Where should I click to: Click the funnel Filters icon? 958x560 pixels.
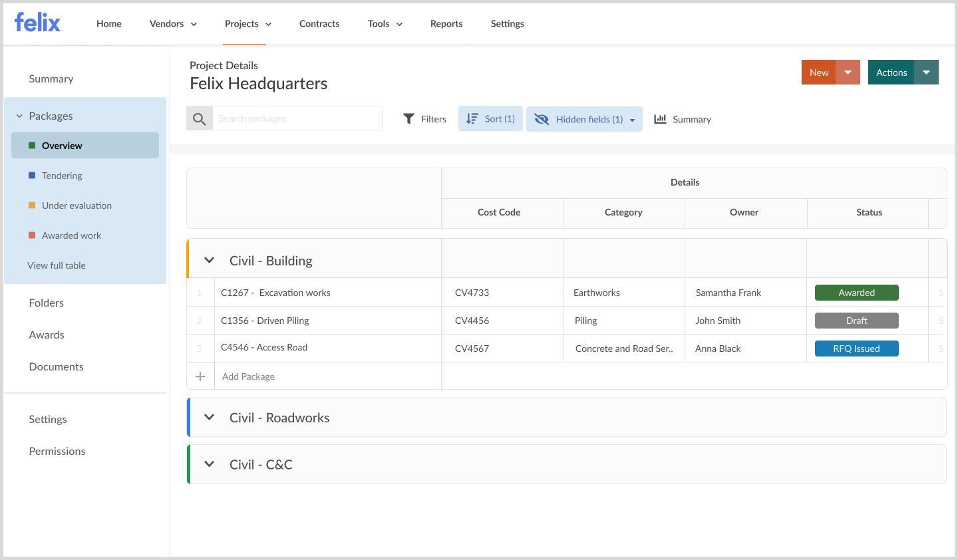[408, 118]
